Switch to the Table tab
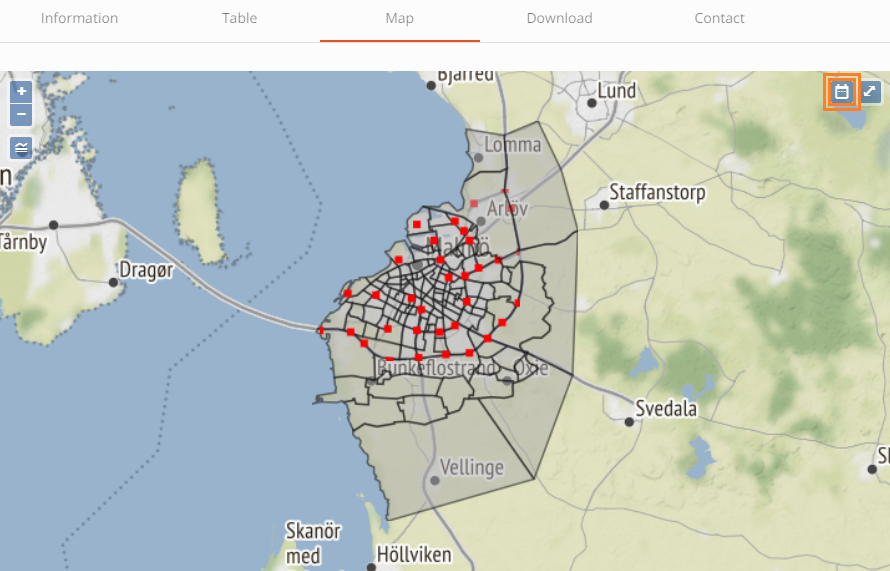This screenshot has height=571, width=890. [x=240, y=18]
